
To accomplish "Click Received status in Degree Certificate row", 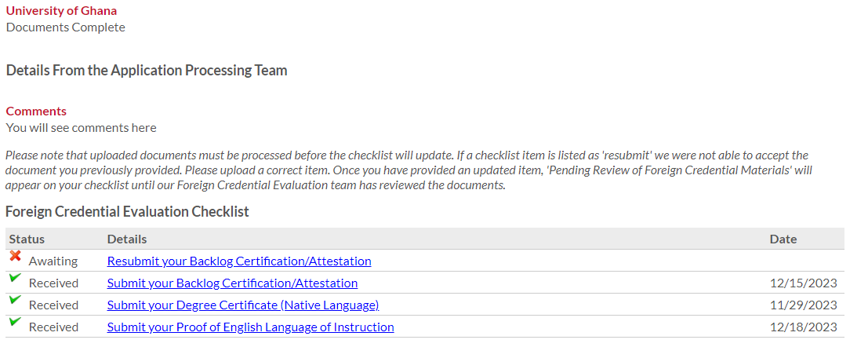I will point(53,305).
